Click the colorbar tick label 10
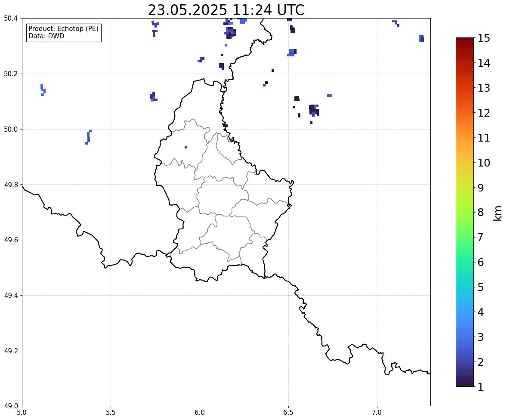This screenshot has height=420, width=507. point(484,163)
